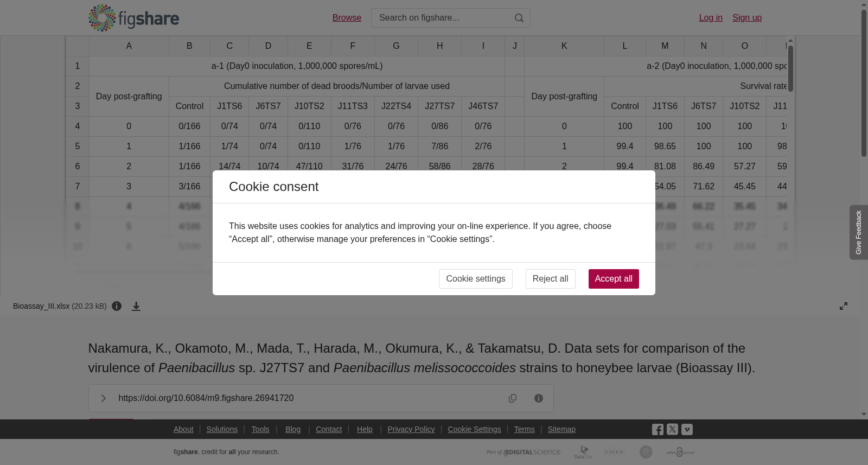Open Help footer link
Screen dimensions: 868x465
coord(365,429)
